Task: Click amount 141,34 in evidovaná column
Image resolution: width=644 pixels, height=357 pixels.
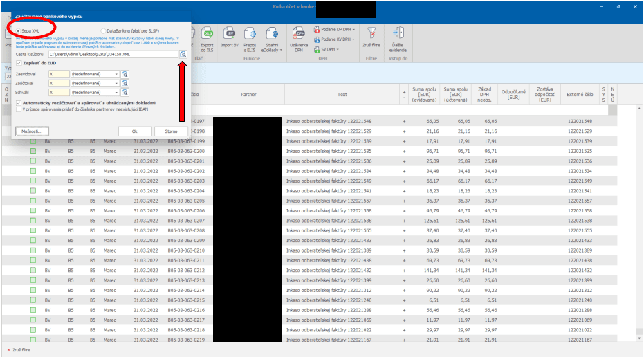Action: (x=431, y=271)
